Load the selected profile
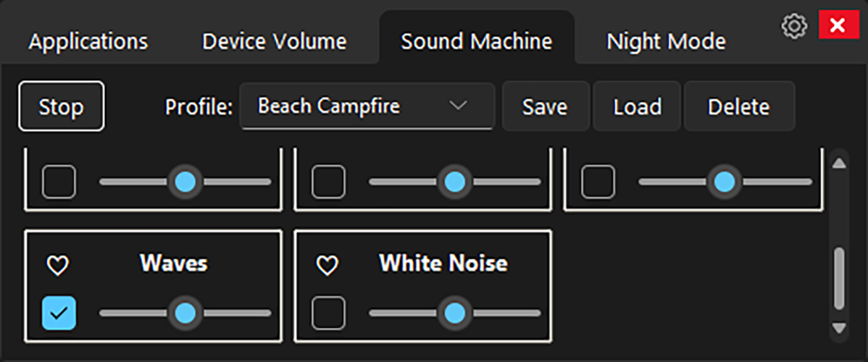 (637, 106)
